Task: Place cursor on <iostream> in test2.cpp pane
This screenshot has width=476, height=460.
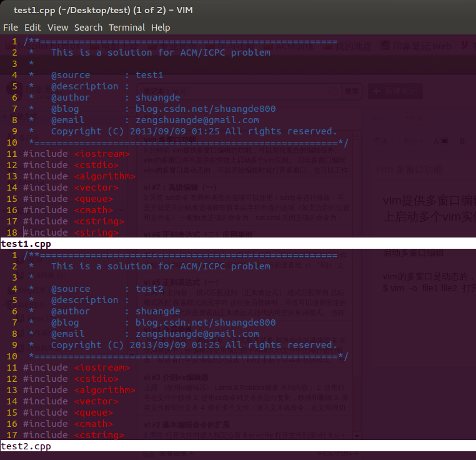Action: click(x=102, y=367)
